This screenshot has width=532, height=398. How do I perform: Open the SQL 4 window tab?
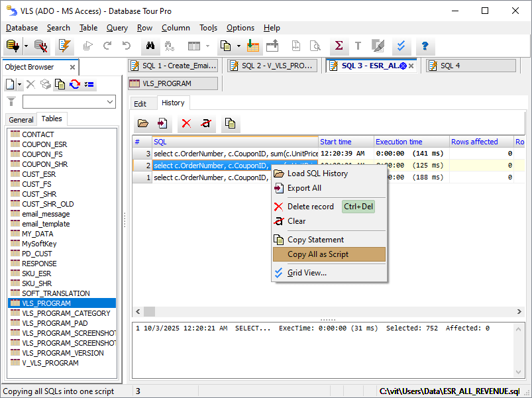(x=470, y=66)
